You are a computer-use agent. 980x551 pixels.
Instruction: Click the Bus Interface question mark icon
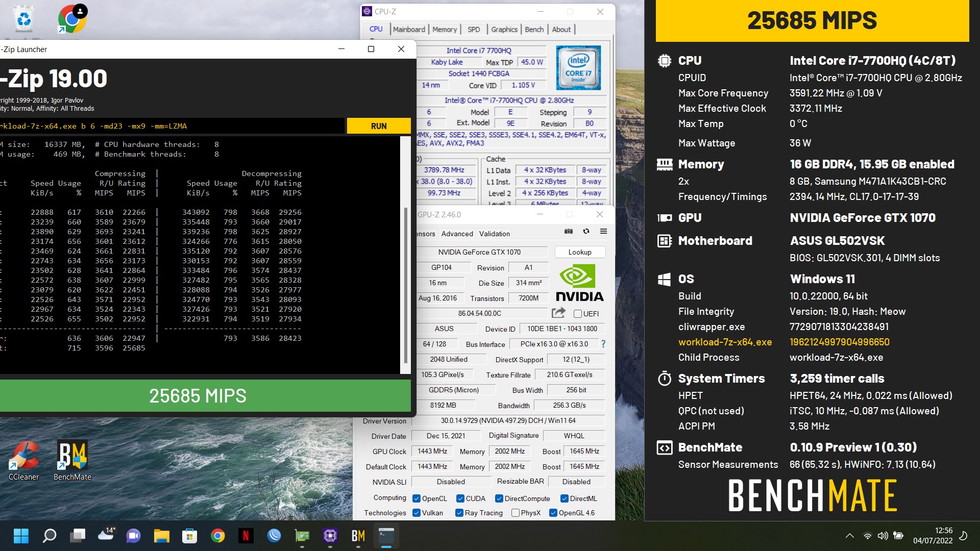point(603,344)
